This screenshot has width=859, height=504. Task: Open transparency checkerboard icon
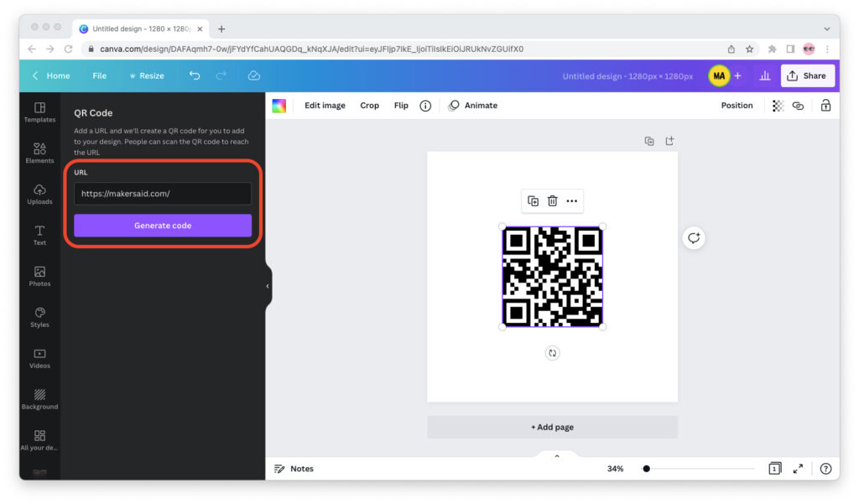tap(778, 106)
